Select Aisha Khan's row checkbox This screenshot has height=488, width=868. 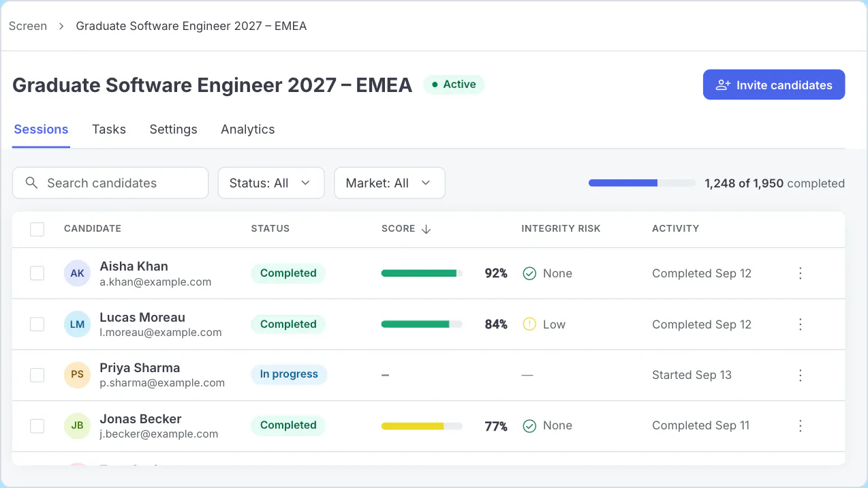[37, 273]
